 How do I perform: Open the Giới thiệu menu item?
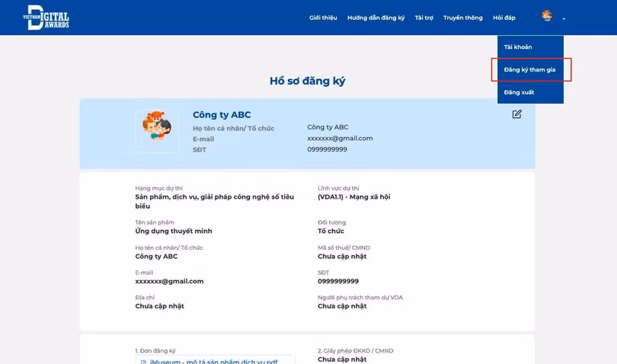[x=323, y=18]
